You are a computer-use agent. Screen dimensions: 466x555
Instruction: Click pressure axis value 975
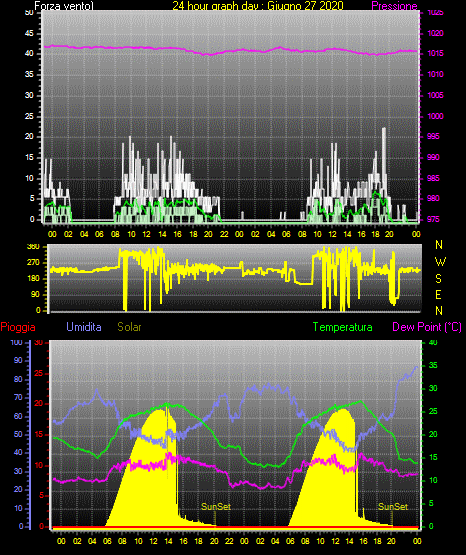pyautogui.click(x=433, y=219)
